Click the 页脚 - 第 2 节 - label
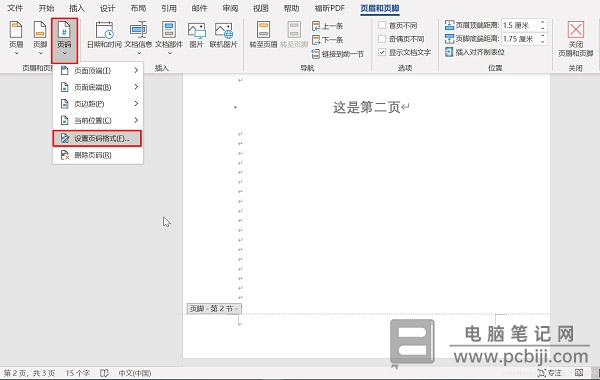Viewport: 600px width, 380px height. click(x=214, y=308)
